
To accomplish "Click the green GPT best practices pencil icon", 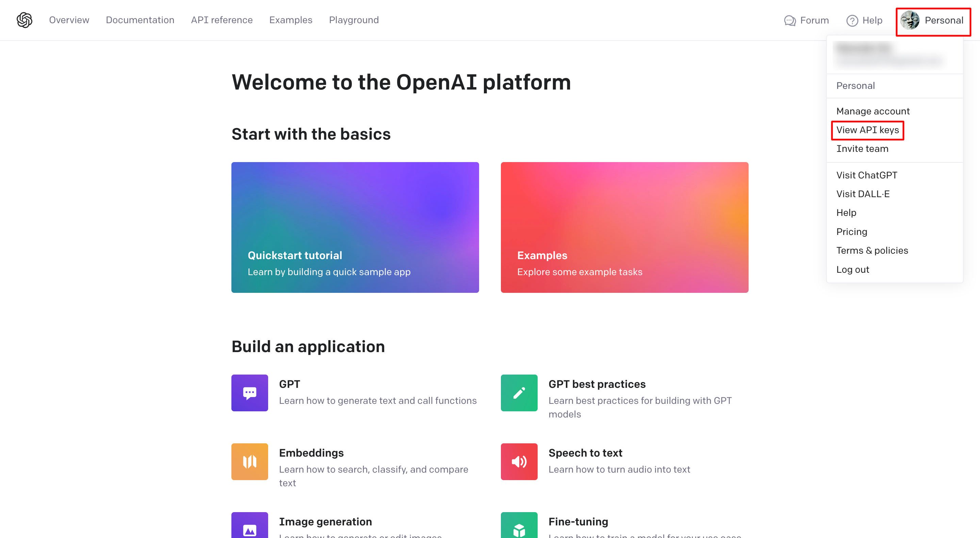I will 519,393.
